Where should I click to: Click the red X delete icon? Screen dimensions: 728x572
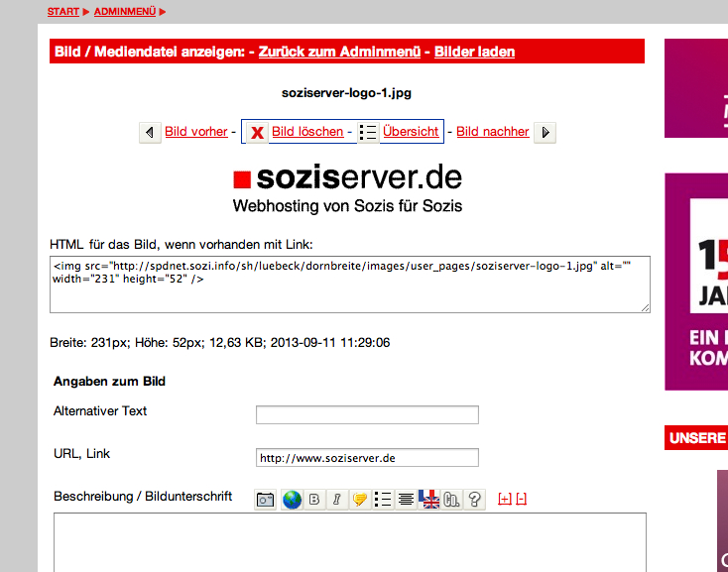(257, 132)
